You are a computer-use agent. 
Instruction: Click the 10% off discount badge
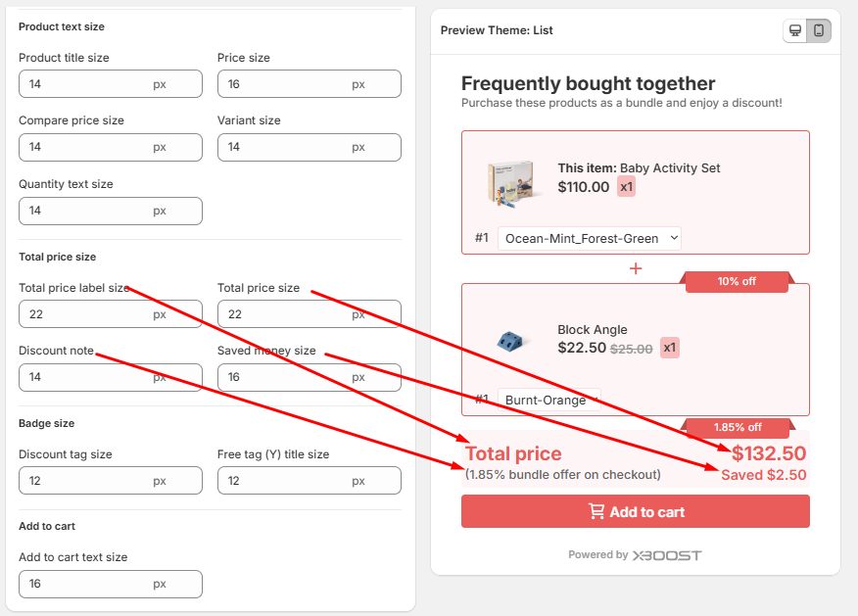[737, 282]
